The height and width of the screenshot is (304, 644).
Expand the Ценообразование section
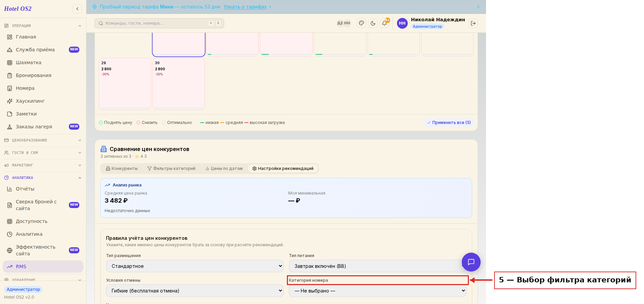(43, 140)
